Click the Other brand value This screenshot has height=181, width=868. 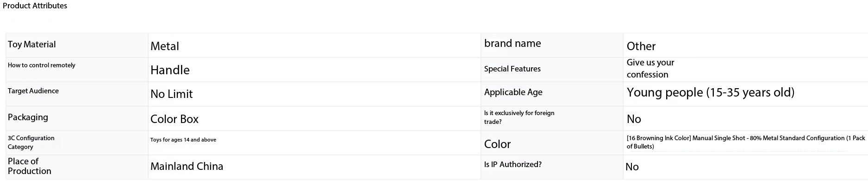tap(641, 46)
